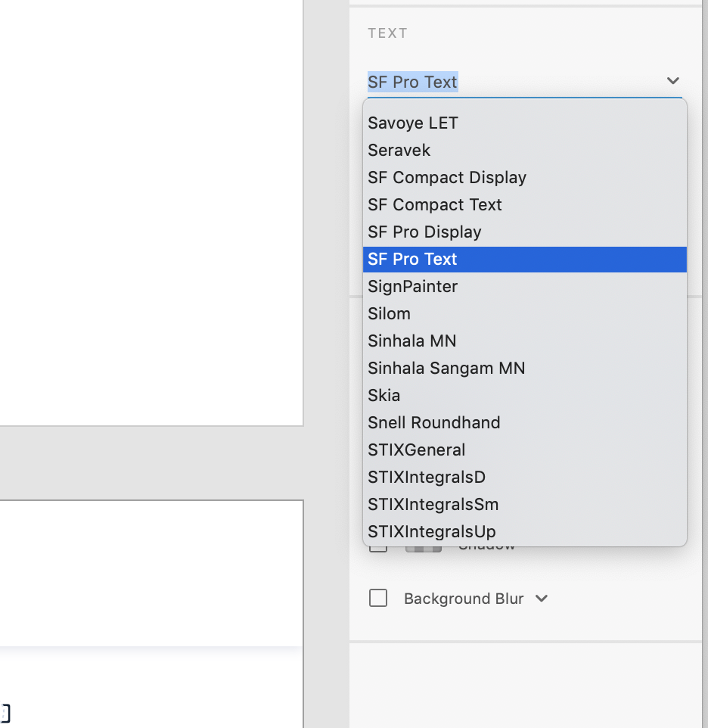Choose the Seravek font

399,150
